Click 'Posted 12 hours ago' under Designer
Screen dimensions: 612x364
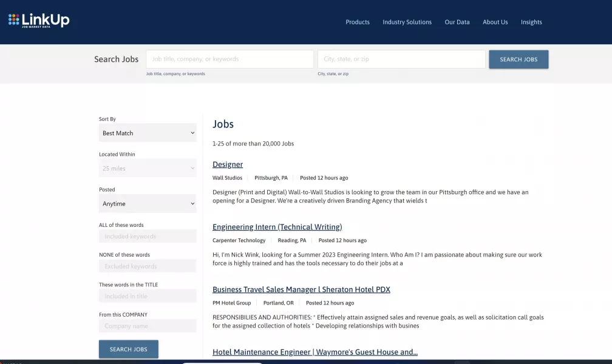[324, 178]
